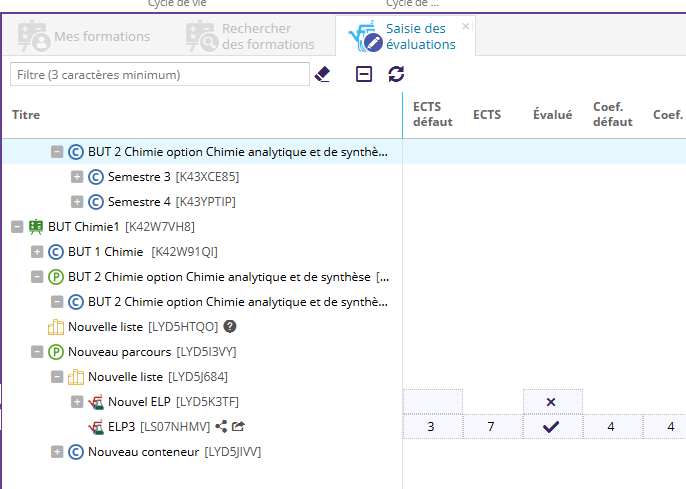686x489 pixels.
Task: Expand the Semestre 4 node
Action: click(77, 202)
